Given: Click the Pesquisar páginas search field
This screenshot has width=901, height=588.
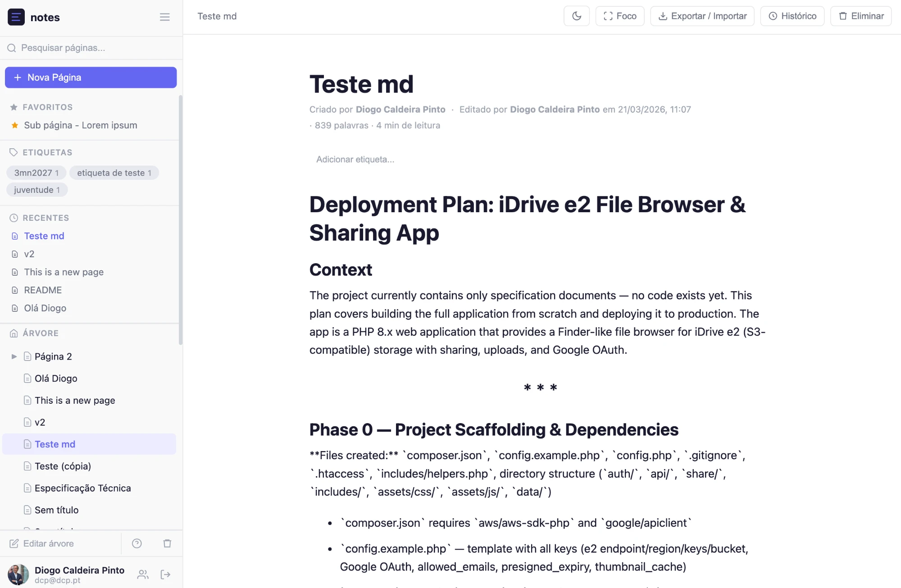Looking at the screenshot, I should (x=91, y=48).
